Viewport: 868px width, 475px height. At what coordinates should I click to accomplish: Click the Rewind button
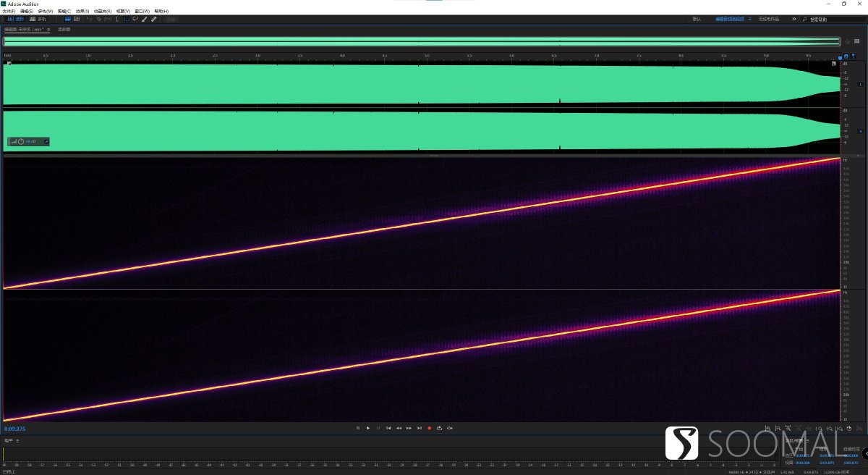point(399,428)
